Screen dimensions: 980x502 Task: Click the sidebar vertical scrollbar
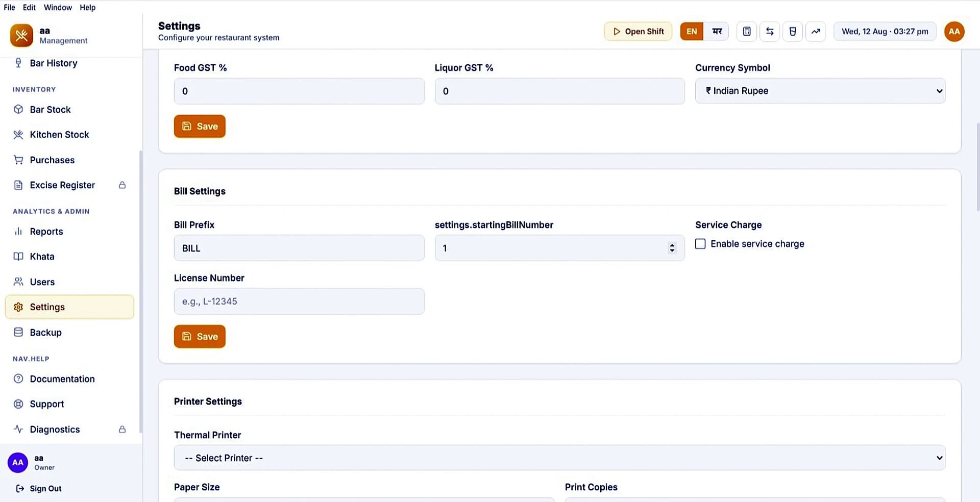click(141, 292)
